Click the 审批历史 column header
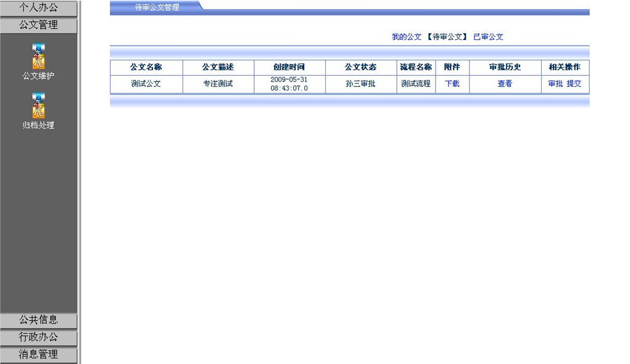This screenshot has width=630, height=364. [x=505, y=67]
